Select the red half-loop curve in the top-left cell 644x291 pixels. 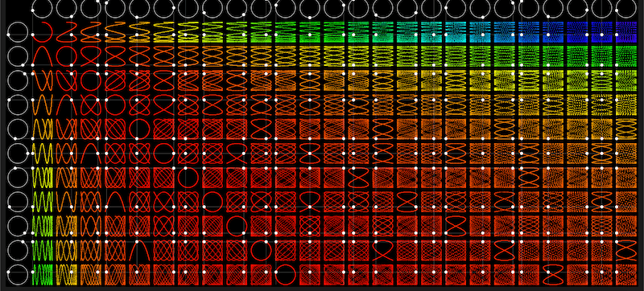tap(43, 32)
